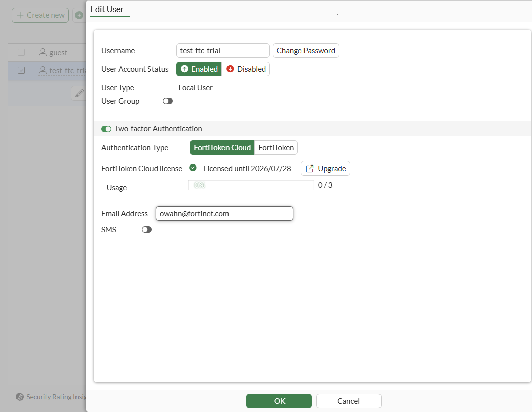Image resolution: width=532 pixels, height=412 pixels.
Task: Click the Email Address input field
Action: click(224, 214)
